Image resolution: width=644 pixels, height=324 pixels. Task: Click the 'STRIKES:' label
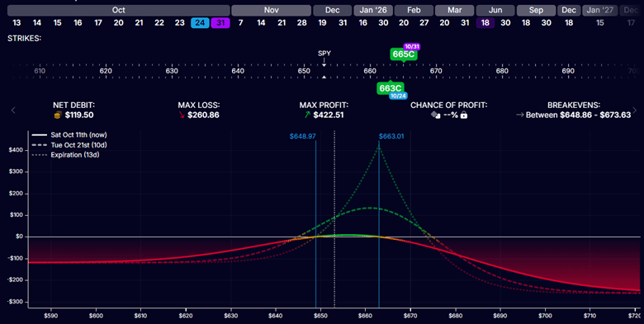pyautogui.click(x=24, y=39)
